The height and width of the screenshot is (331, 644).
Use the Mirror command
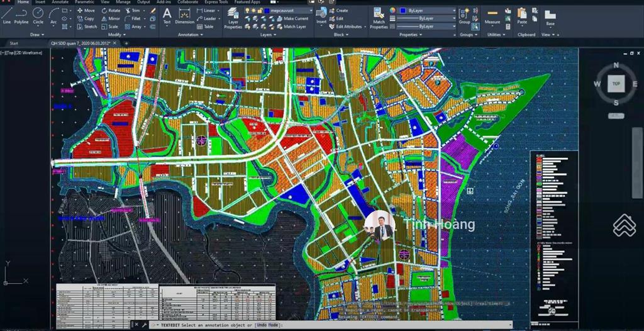[111, 18]
